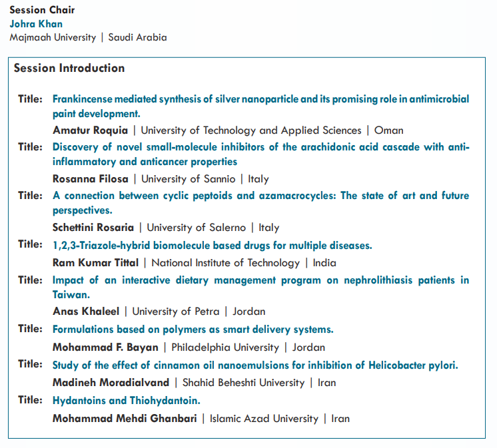Select the cyclic peptoids and azamacrocycles title
This screenshot has width=497, height=448.
(x=260, y=196)
